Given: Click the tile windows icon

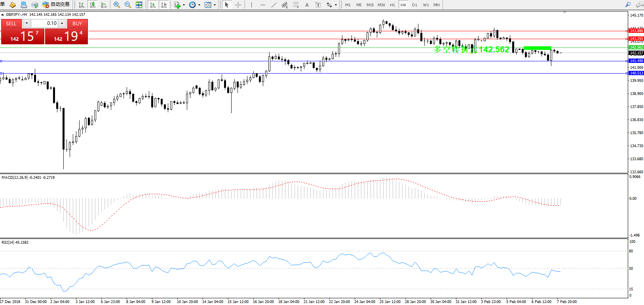Looking at the screenshot, I should [x=139, y=5].
